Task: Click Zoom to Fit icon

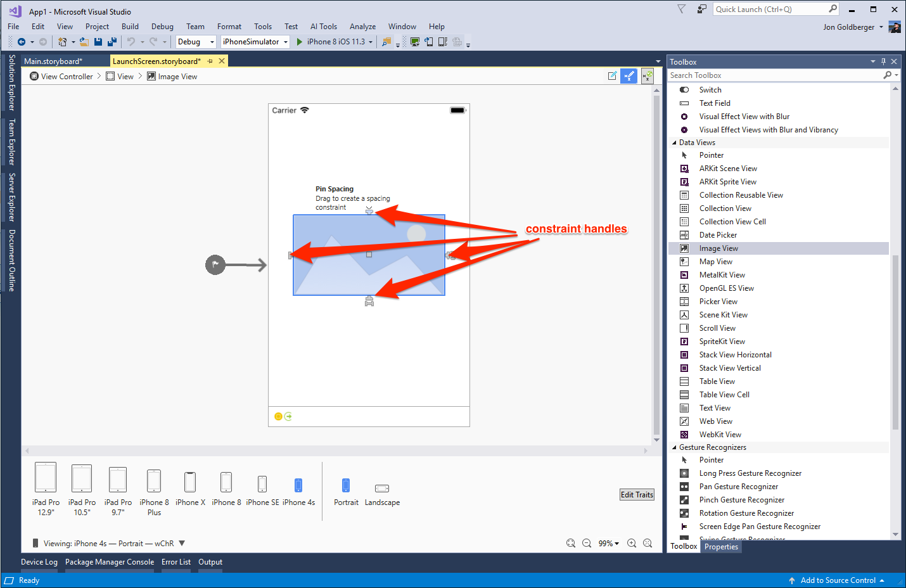Action: [571, 543]
